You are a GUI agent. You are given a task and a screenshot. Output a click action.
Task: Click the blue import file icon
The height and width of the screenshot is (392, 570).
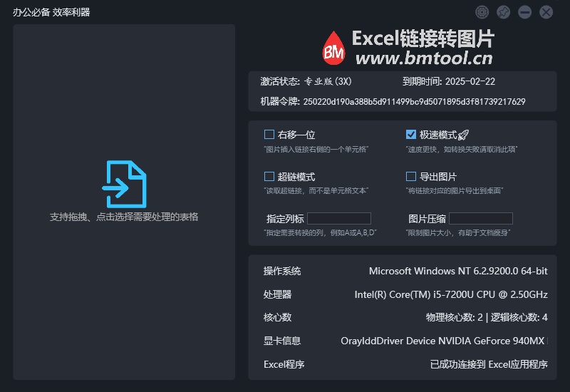click(x=124, y=184)
